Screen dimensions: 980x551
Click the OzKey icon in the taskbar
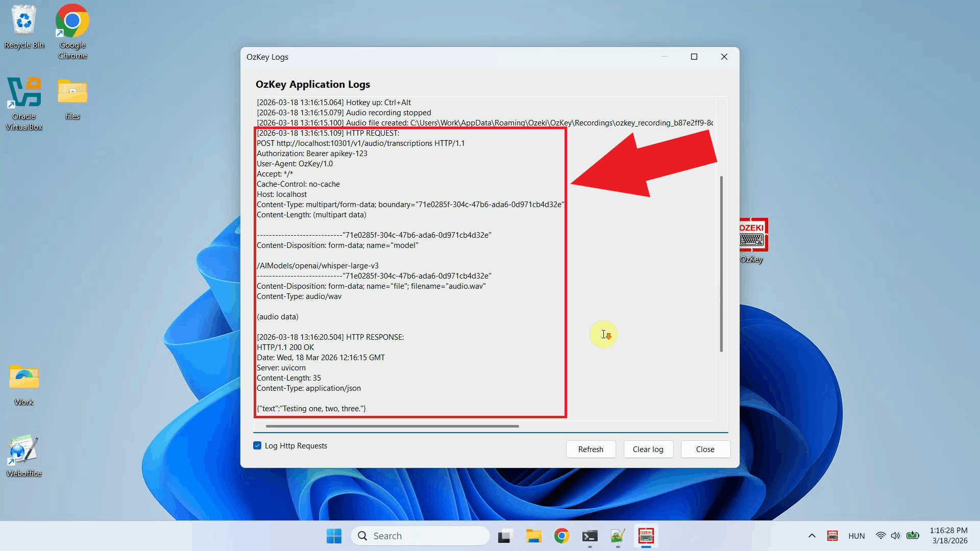[x=646, y=536]
